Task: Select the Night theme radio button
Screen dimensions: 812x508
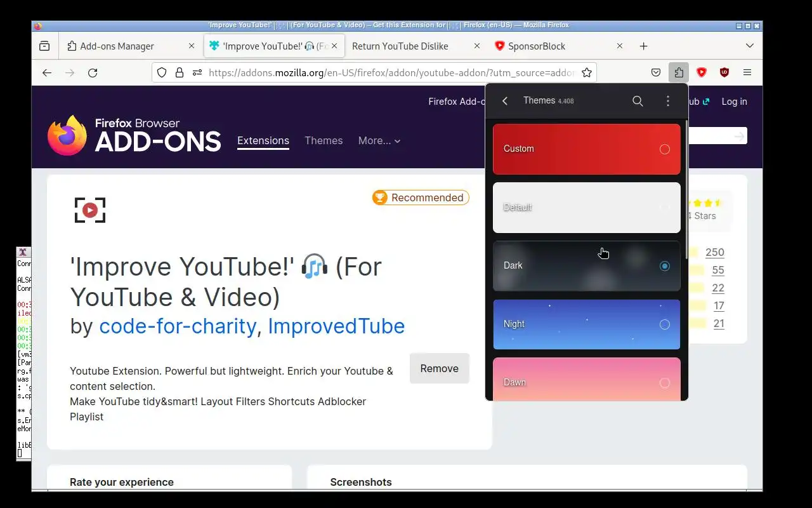Action: click(x=665, y=324)
